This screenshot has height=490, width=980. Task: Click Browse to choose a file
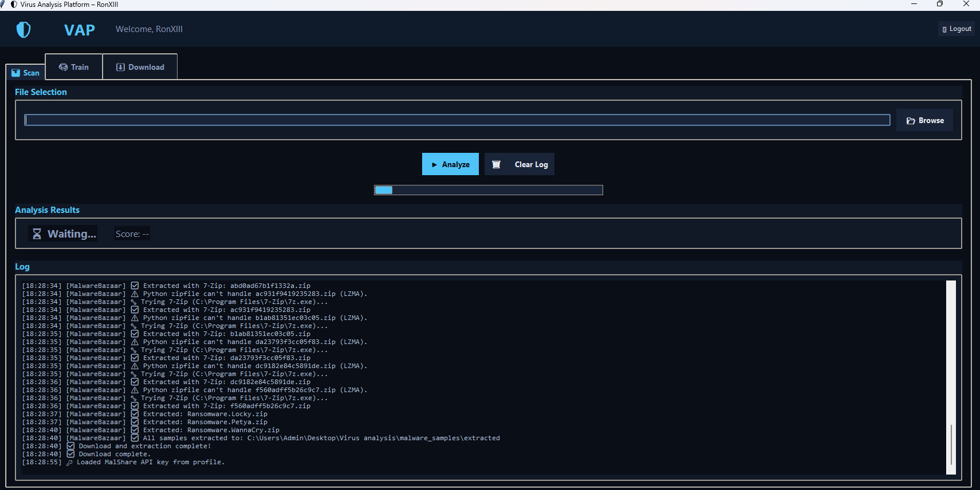(x=924, y=120)
